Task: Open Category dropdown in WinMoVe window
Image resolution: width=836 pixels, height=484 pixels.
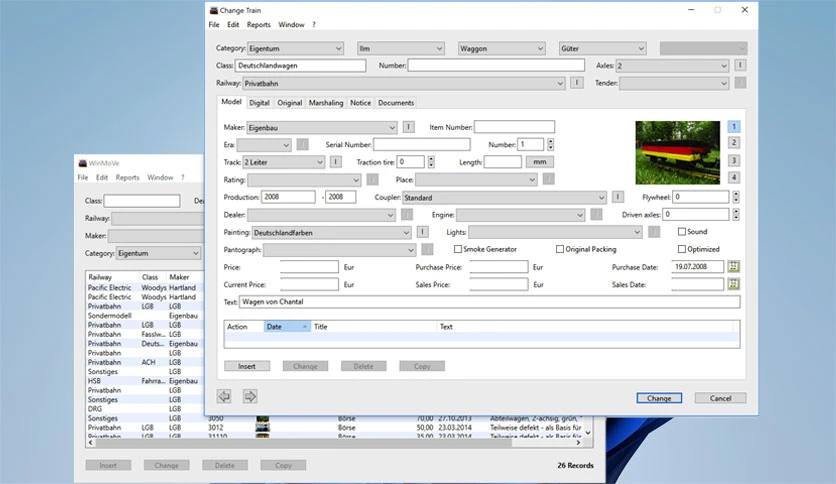Action: 158,253
